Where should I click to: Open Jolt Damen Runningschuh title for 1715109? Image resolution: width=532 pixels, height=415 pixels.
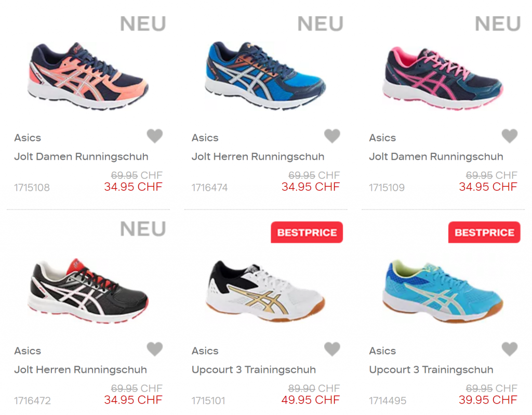(436, 157)
